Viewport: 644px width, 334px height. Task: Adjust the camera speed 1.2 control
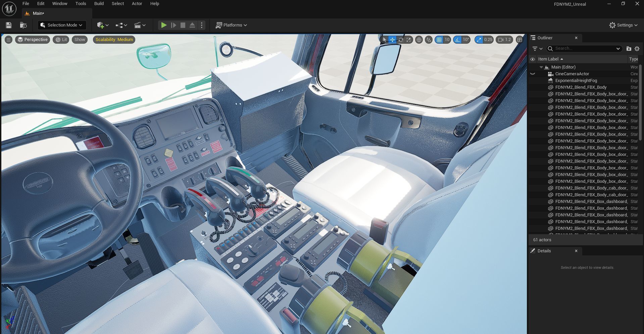tap(505, 40)
